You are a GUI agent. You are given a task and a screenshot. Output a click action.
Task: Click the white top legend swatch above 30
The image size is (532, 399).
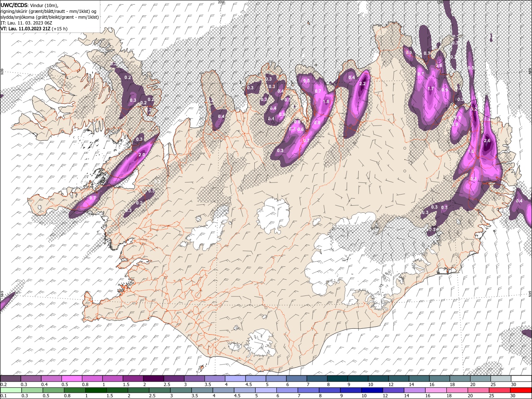tap(520, 379)
